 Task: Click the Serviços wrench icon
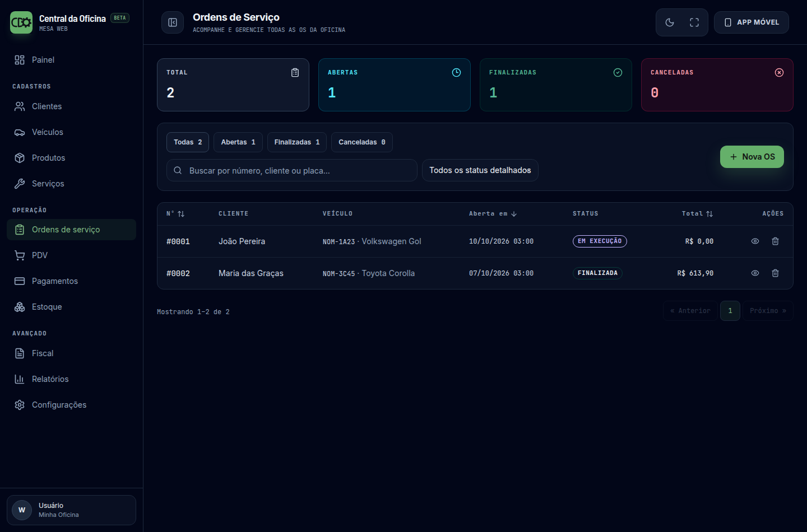pyautogui.click(x=20, y=184)
